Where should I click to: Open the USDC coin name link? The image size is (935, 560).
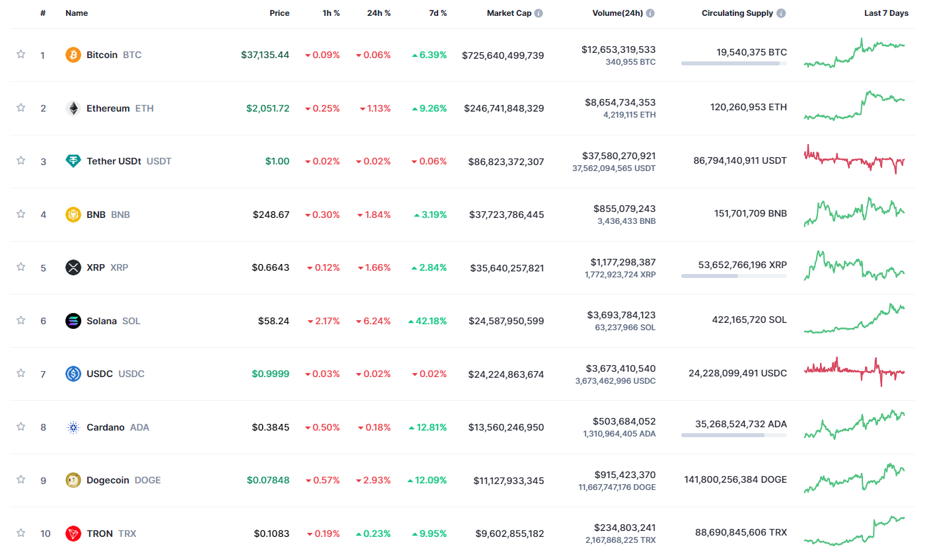click(100, 374)
